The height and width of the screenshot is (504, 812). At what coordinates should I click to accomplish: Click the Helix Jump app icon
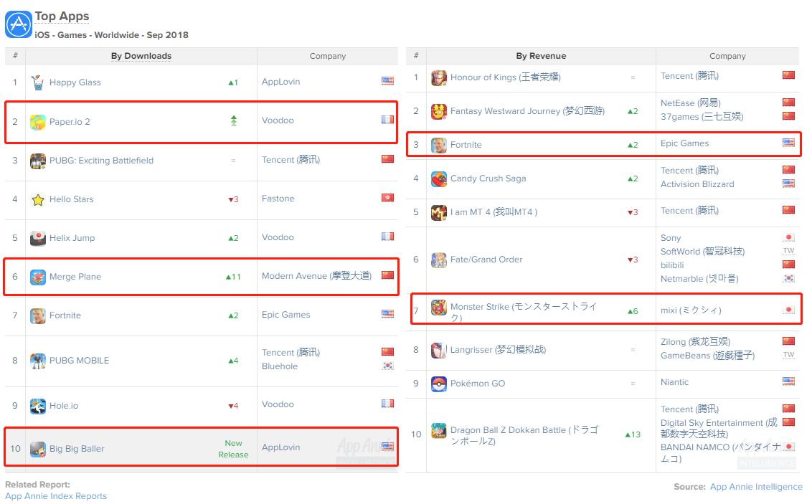[37, 237]
